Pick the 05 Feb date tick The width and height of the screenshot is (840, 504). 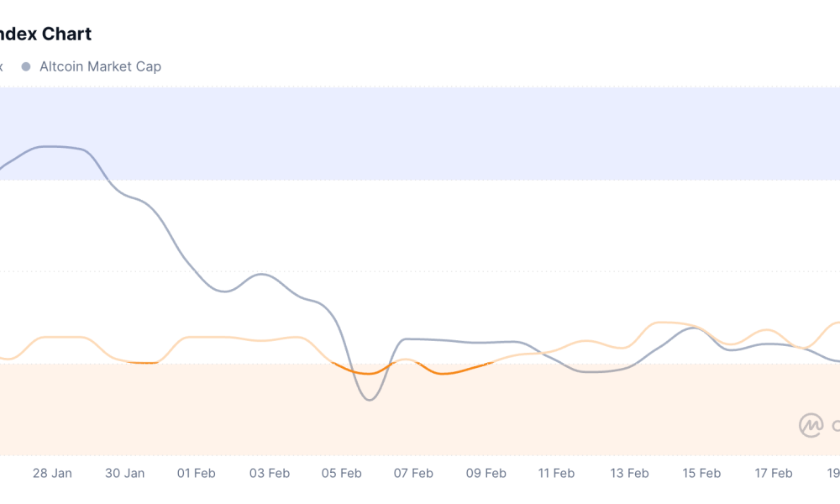click(341, 474)
